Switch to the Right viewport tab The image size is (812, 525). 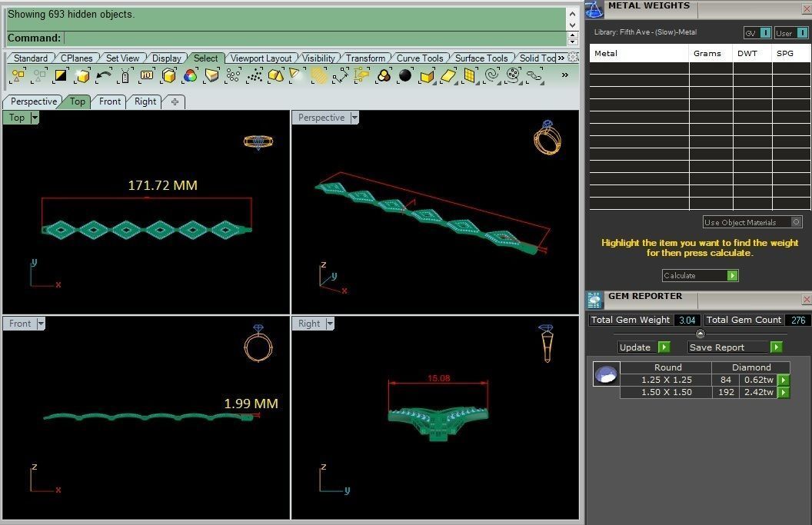145,101
